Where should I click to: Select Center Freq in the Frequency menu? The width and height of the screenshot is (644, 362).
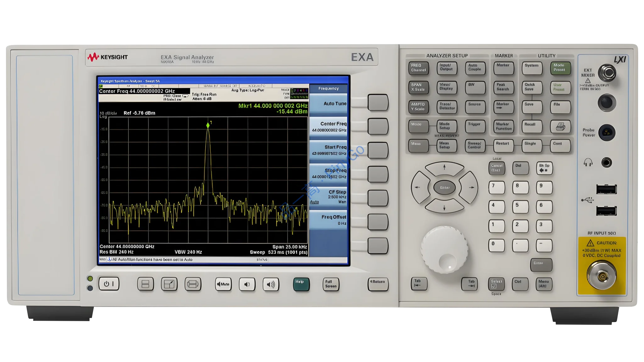[328, 127]
